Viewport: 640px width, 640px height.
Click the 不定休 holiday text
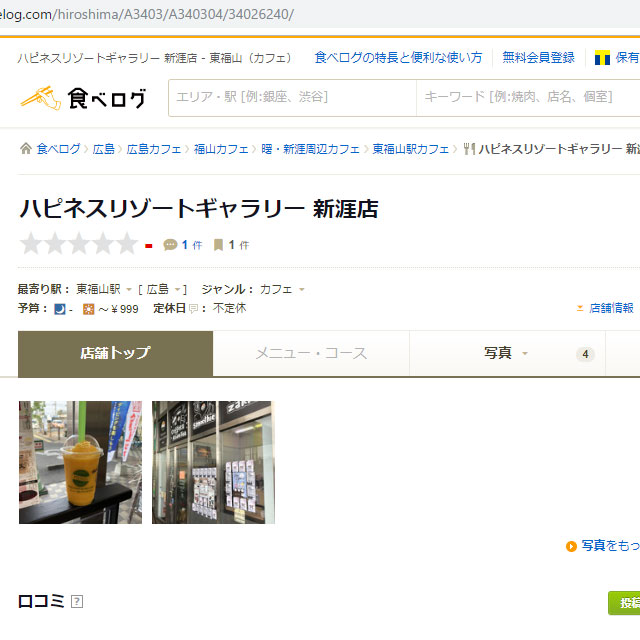pos(229,308)
